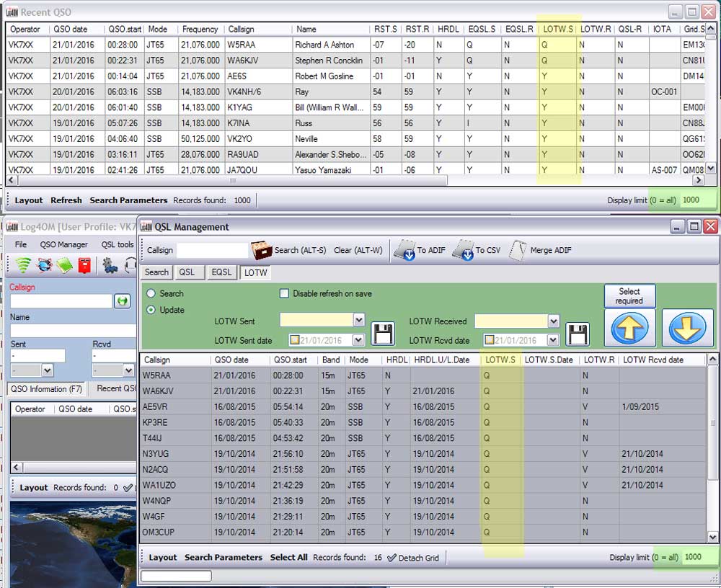Click Clear (ALT-W) in QSL Management
The image size is (721, 588).
pos(358,250)
